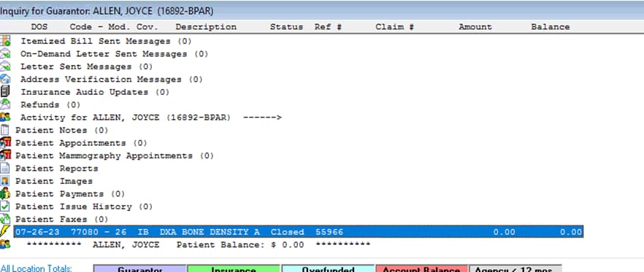Click the Address Verification Messages icon
The image size is (644, 272).
[5, 79]
